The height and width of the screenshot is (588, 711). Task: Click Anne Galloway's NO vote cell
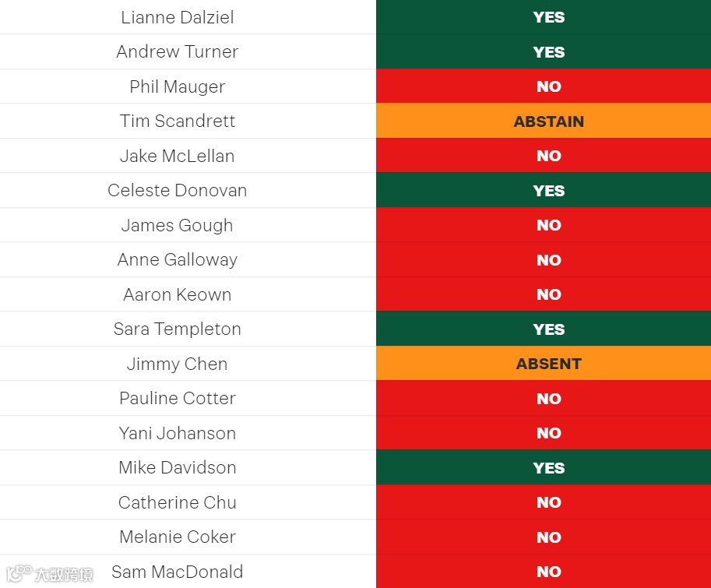point(544,260)
